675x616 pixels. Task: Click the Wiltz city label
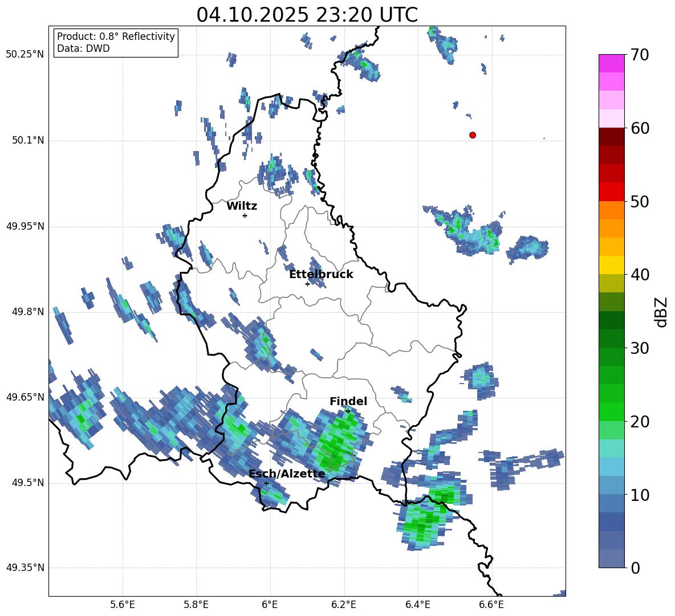(242, 206)
